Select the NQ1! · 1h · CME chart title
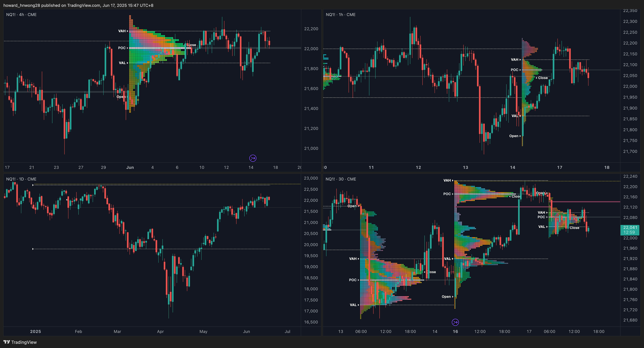Image resolution: width=644 pixels, height=348 pixels. (x=340, y=15)
